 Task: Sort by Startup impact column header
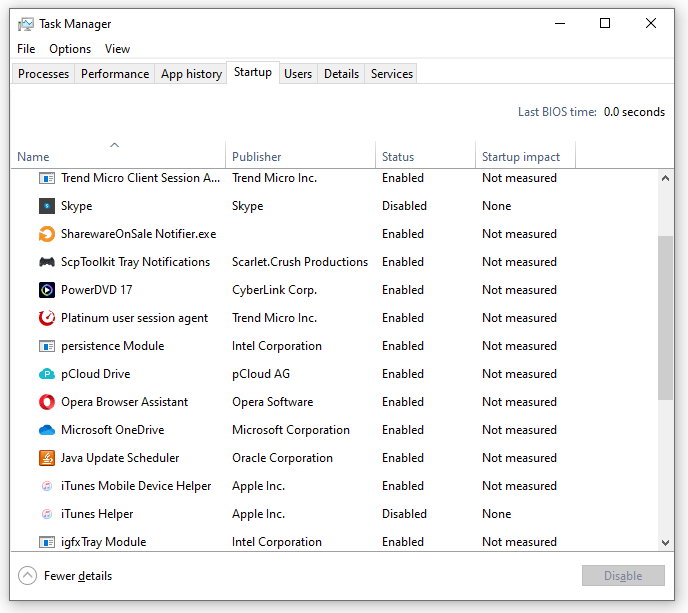pos(520,157)
